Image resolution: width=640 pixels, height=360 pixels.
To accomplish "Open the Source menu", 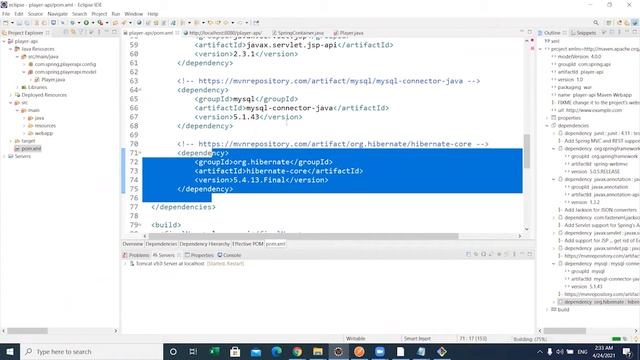I will (35, 14).
